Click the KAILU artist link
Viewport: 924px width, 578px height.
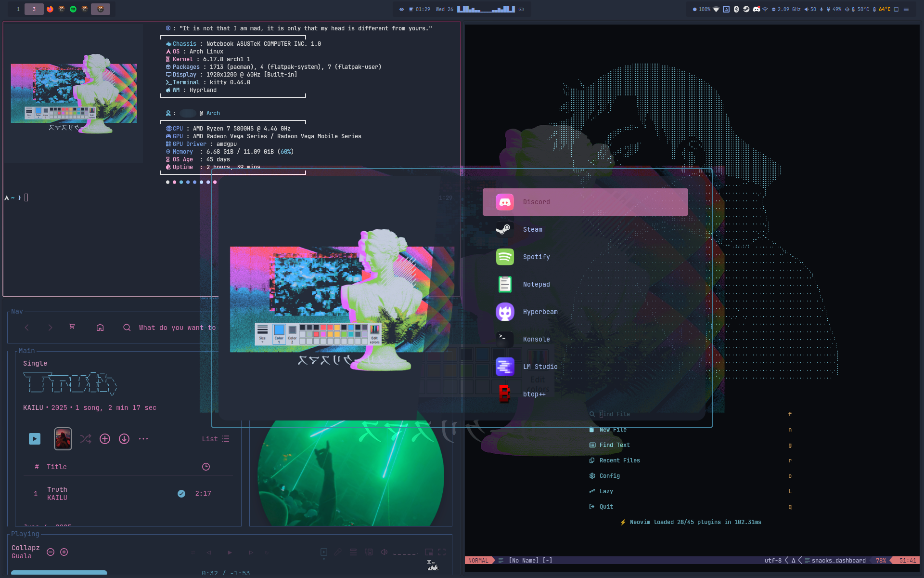click(x=33, y=407)
